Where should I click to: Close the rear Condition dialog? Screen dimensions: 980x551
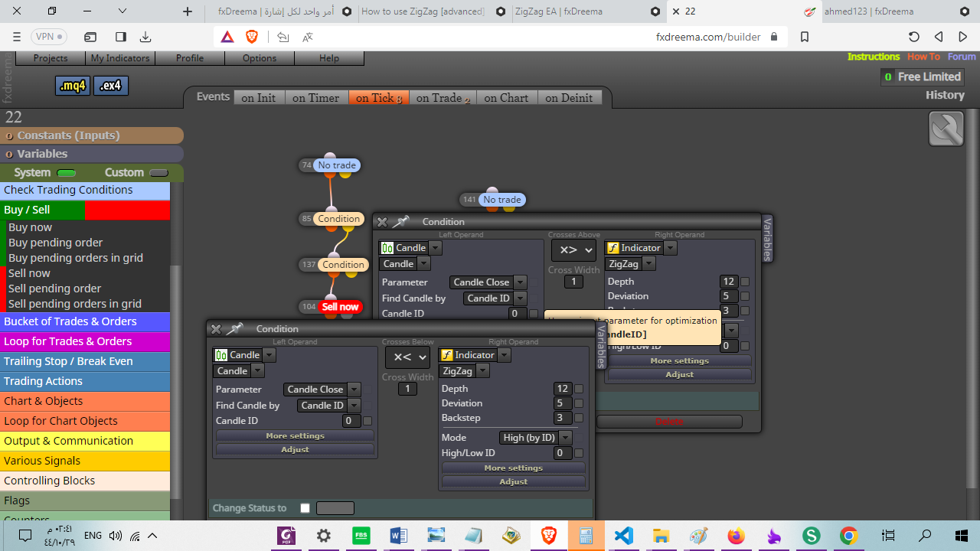pyautogui.click(x=382, y=222)
